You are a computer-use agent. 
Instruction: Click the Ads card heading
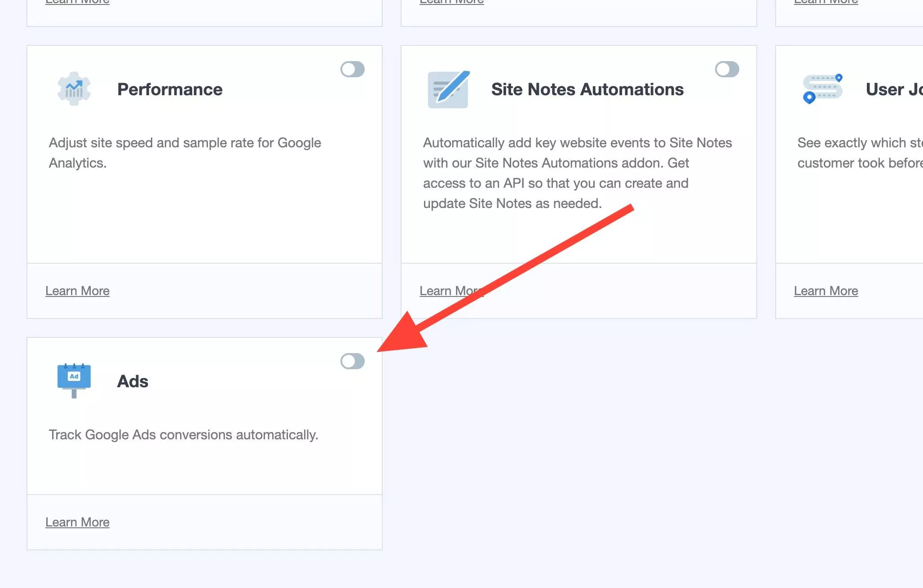coord(132,381)
